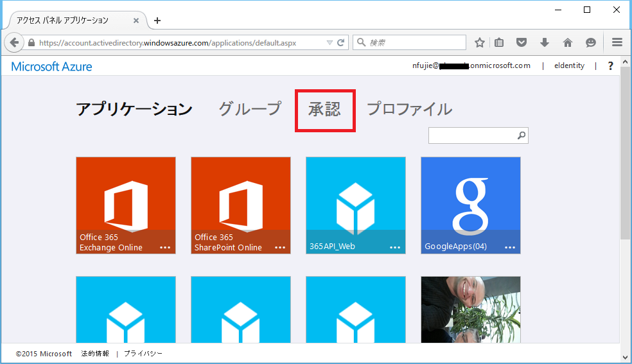Open the Firefox hamburger menu
Image resolution: width=632 pixels, height=364 pixels.
[x=617, y=42]
